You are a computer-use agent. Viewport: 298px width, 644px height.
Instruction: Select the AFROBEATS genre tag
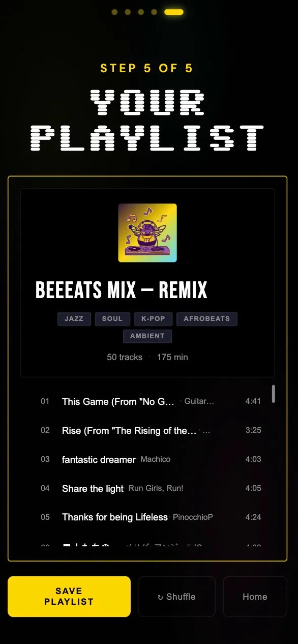(x=207, y=319)
